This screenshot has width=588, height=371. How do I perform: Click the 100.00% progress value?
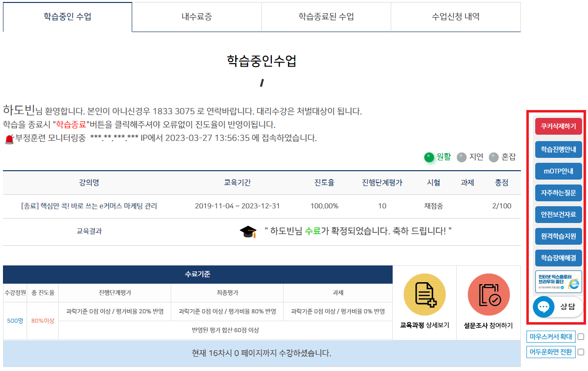pos(325,206)
